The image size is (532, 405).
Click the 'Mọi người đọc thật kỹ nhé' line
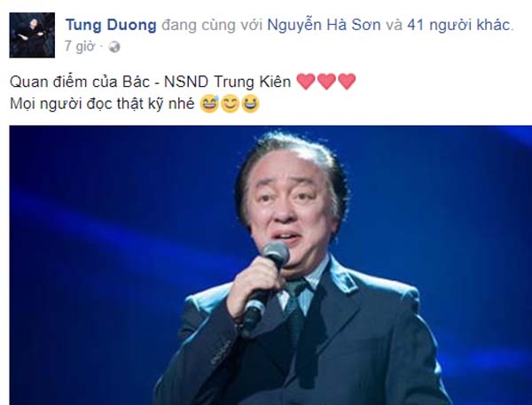click(x=102, y=104)
